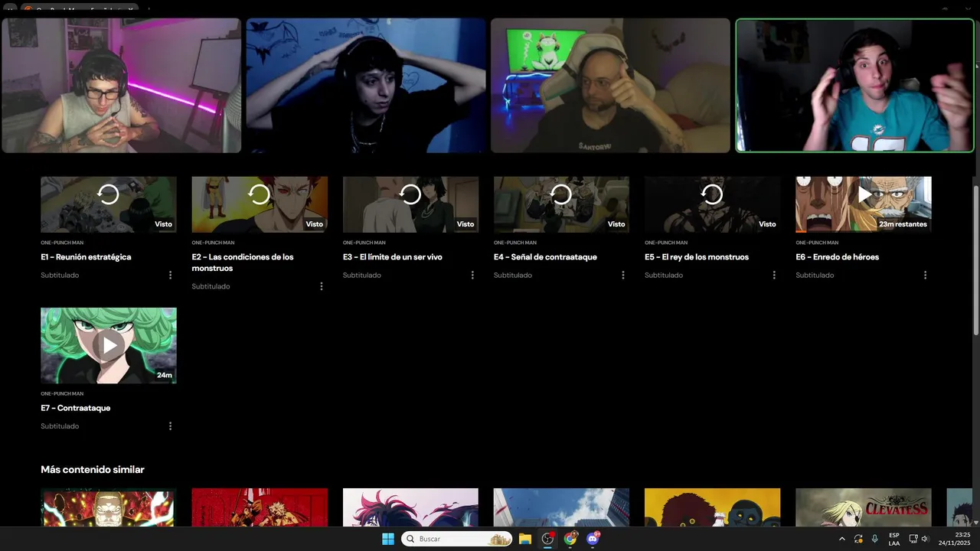
Task: Open more options for E7 Contraataque
Action: (x=170, y=426)
